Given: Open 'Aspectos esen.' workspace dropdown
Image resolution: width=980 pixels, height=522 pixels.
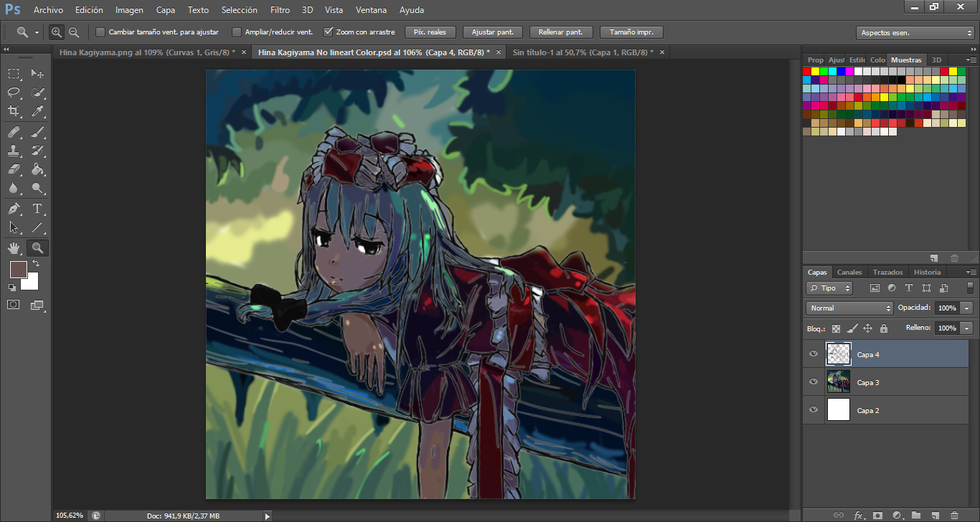Looking at the screenshot, I should (915, 33).
